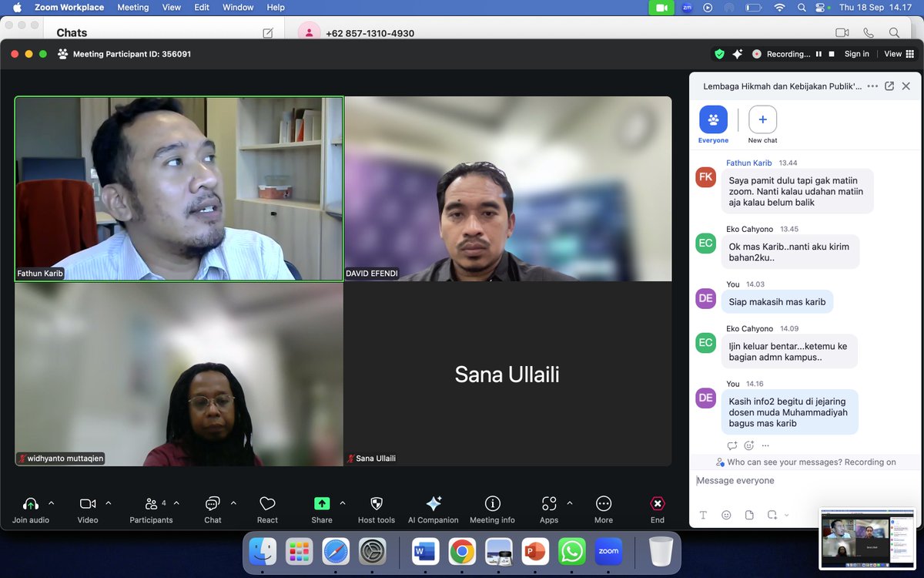This screenshot has width=924, height=578.
Task: Toggle the Video camera button
Action: pyautogui.click(x=88, y=503)
